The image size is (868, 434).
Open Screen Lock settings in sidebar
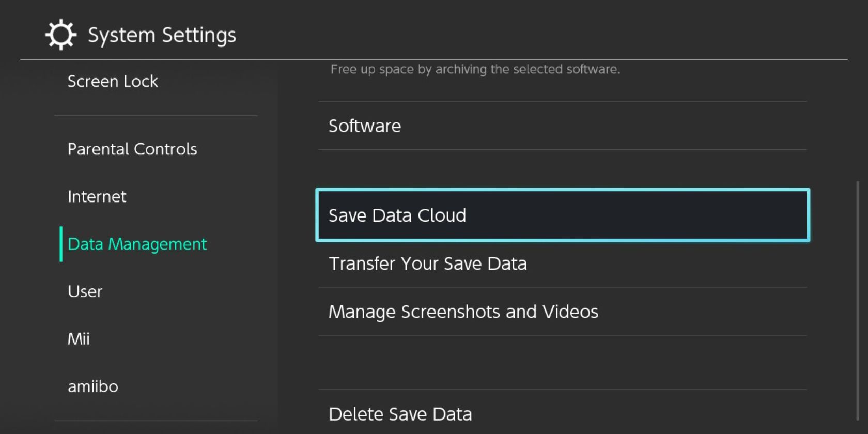click(113, 81)
